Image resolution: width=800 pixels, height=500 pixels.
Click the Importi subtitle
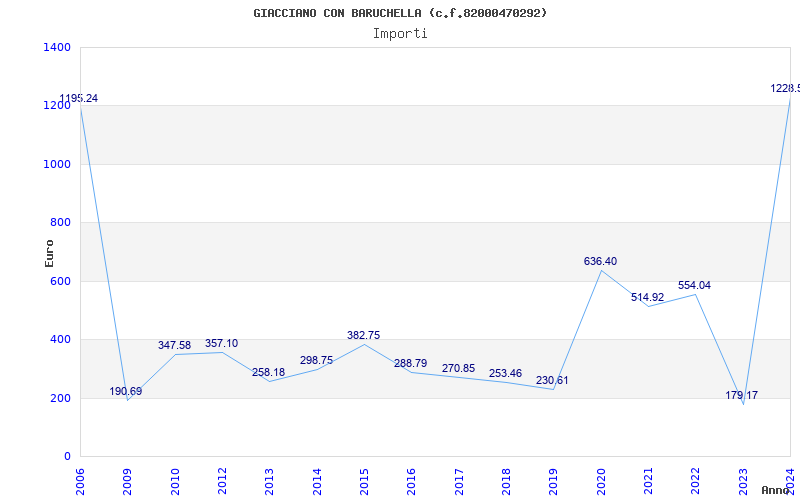pos(400,34)
